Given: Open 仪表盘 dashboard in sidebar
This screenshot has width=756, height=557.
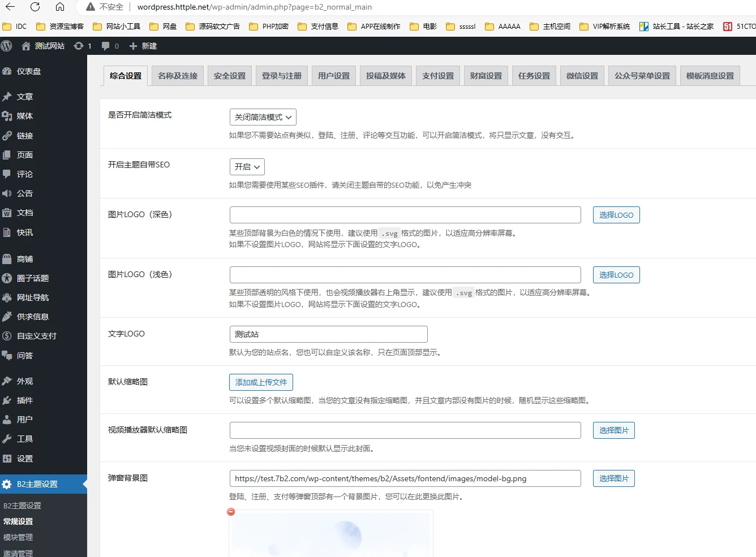Looking at the screenshot, I should [28, 71].
